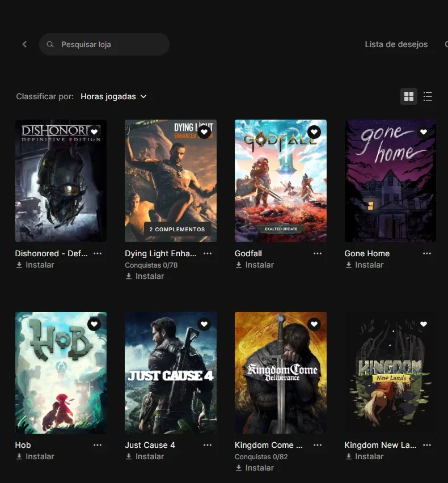Click Instalar under Godfall

coord(255,265)
